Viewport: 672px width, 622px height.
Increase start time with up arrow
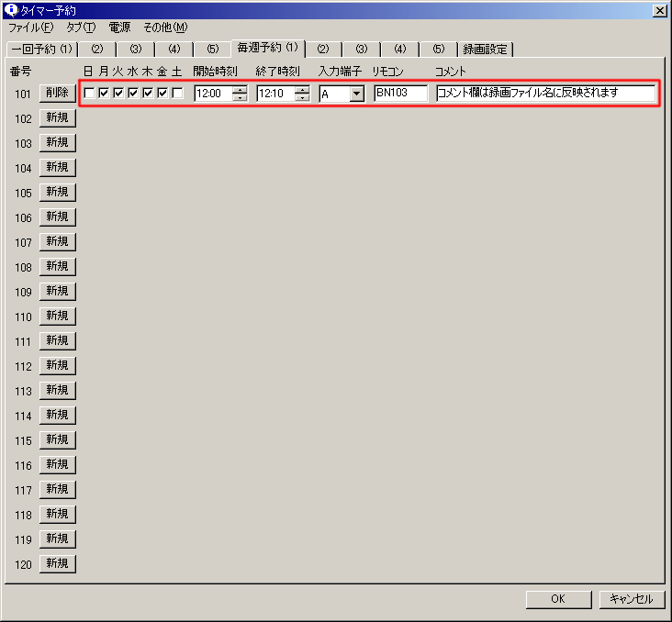[x=240, y=89]
